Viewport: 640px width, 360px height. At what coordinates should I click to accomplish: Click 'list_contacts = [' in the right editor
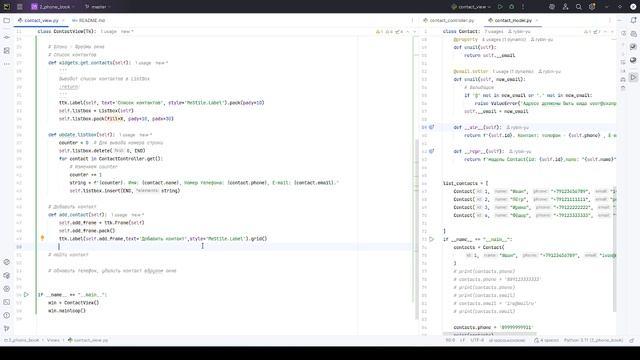click(x=465, y=183)
